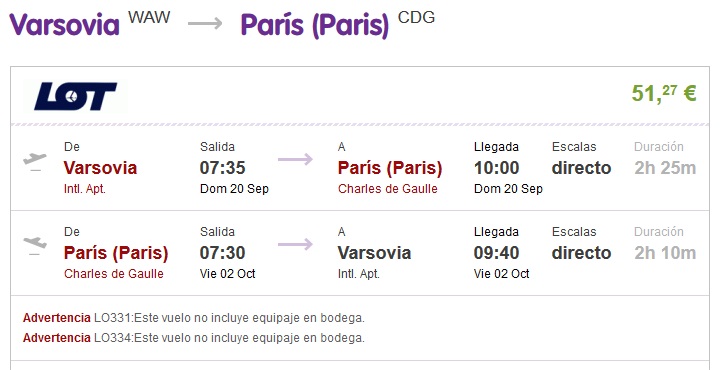Click the Varsovia heading title

click(x=65, y=24)
